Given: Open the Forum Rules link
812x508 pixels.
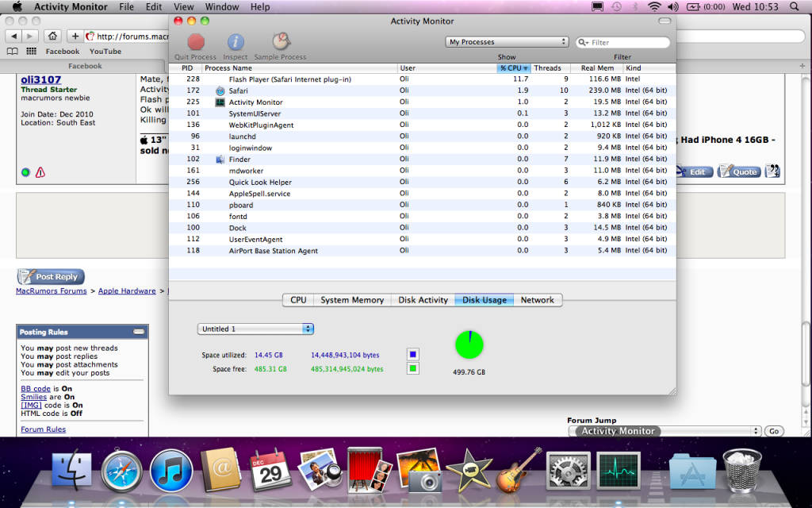Looking at the screenshot, I should [x=43, y=429].
